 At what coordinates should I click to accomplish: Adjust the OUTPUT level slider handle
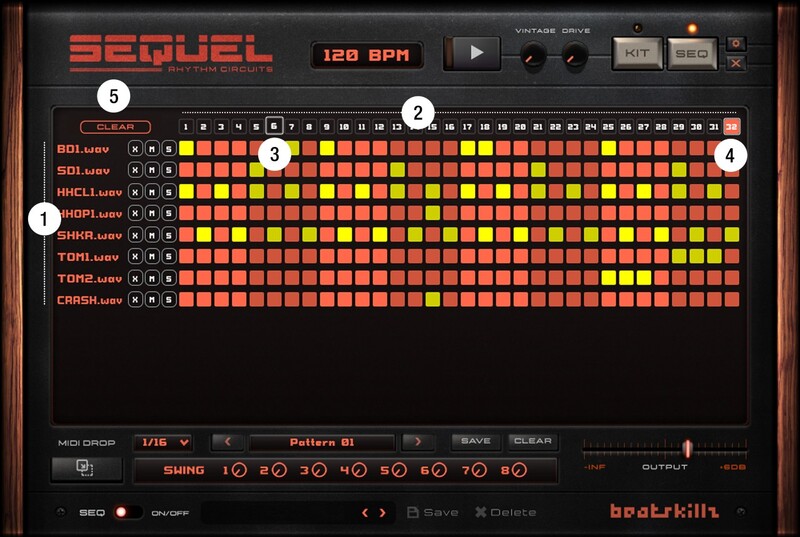(x=687, y=448)
